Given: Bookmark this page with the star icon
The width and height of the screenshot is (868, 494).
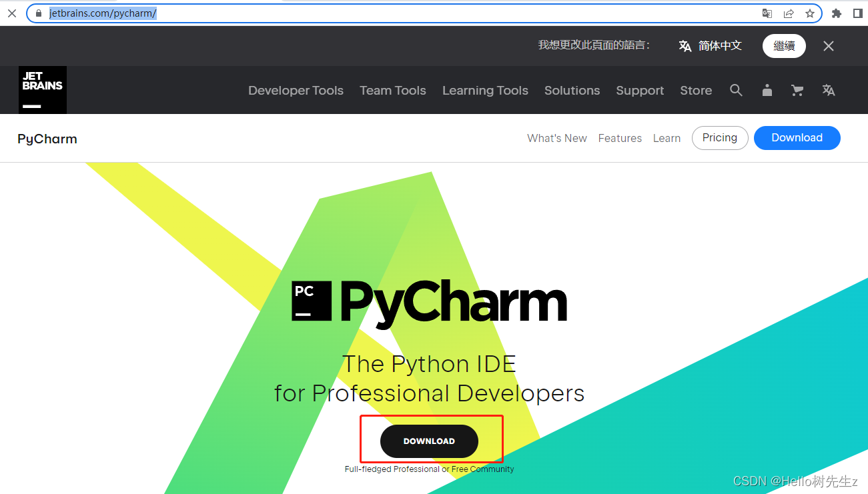Looking at the screenshot, I should (x=810, y=13).
